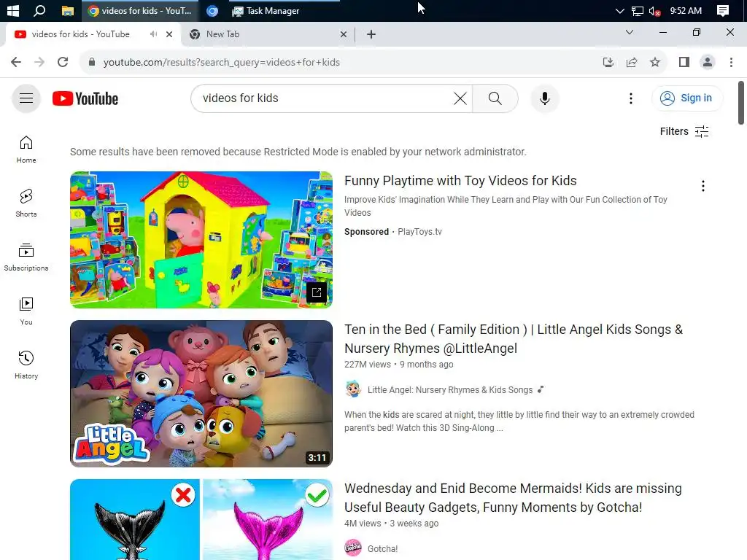Viewport: 747px width, 560px height.
Task: Open Chrome three-dot menu
Action: click(x=731, y=63)
